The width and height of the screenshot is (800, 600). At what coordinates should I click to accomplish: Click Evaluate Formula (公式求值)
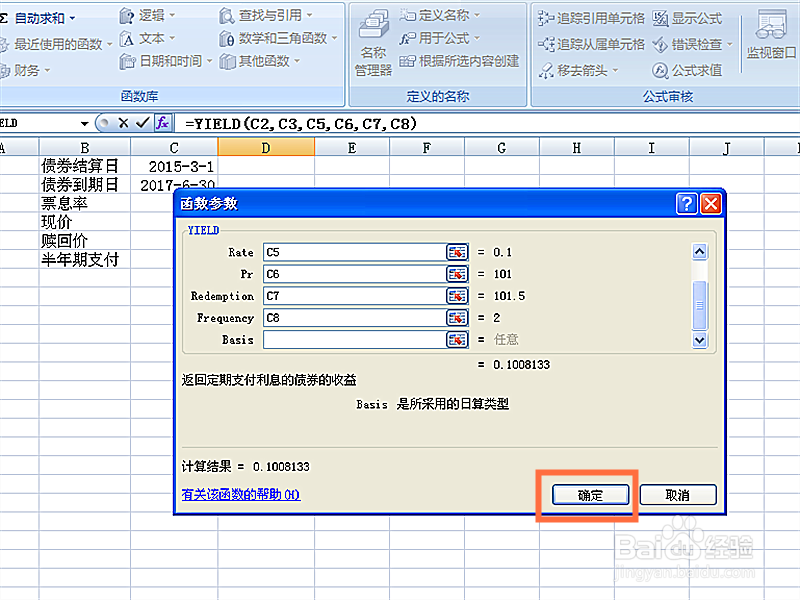687,70
